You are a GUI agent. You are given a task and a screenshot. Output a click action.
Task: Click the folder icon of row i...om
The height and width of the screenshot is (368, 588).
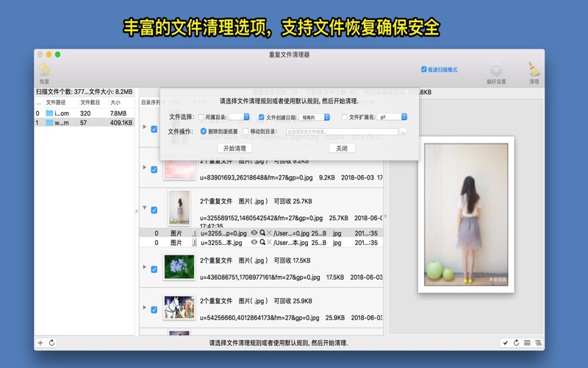tap(49, 113)
